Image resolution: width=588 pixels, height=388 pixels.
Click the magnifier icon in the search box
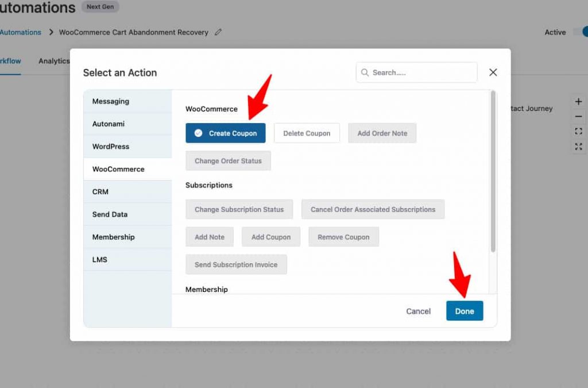point(365,72)
